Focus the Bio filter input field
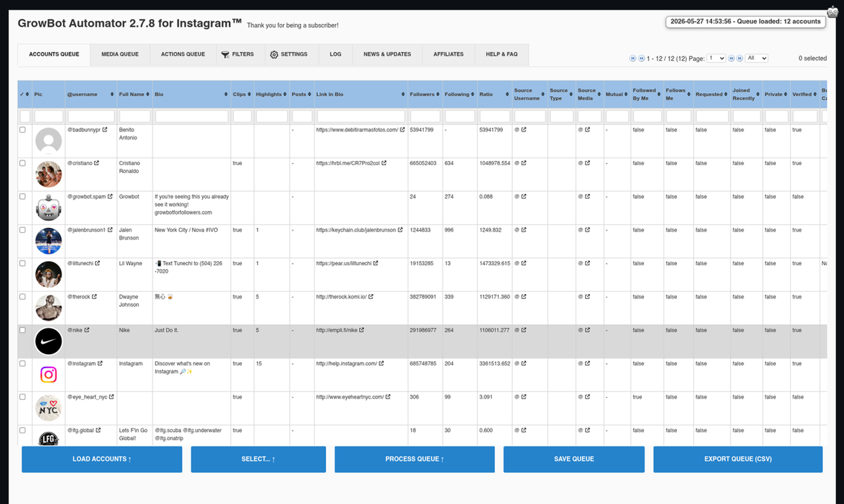844x504 pixels. click(192, 116)
